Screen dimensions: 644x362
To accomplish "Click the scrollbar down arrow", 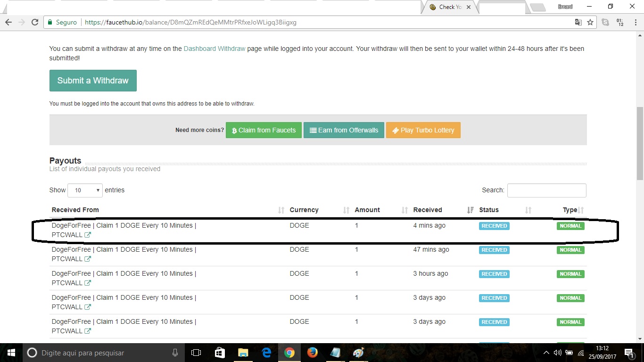I will [x=640, y=338].
